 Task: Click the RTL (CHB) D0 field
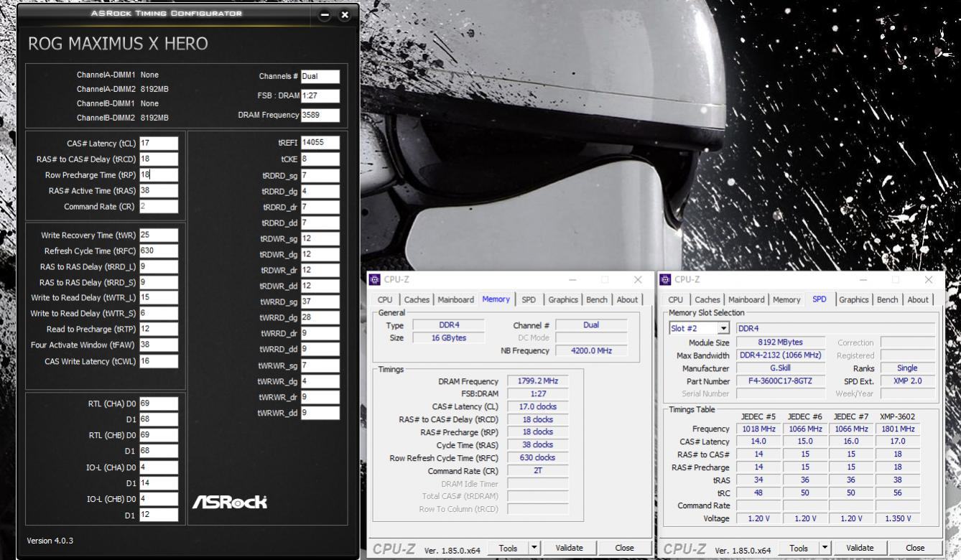coord(159,435)
